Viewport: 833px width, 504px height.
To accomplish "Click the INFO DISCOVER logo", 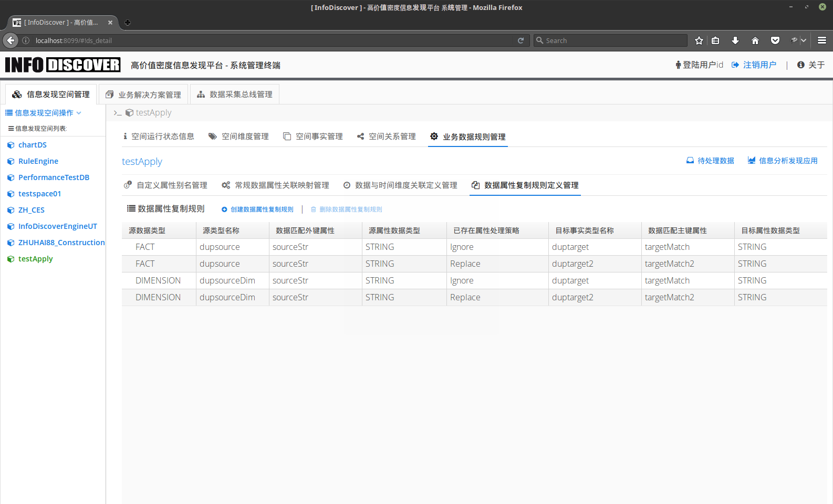I will click(x=63, y=65).
